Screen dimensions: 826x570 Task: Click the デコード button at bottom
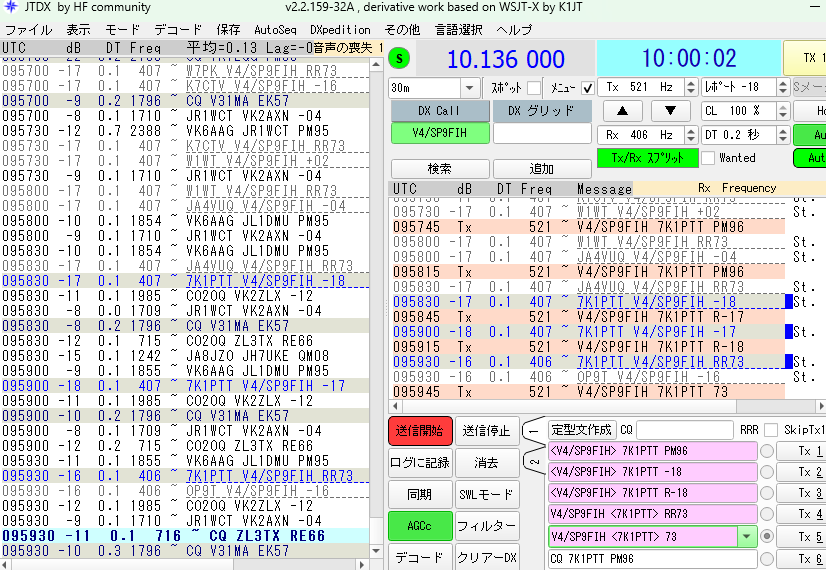420,556
